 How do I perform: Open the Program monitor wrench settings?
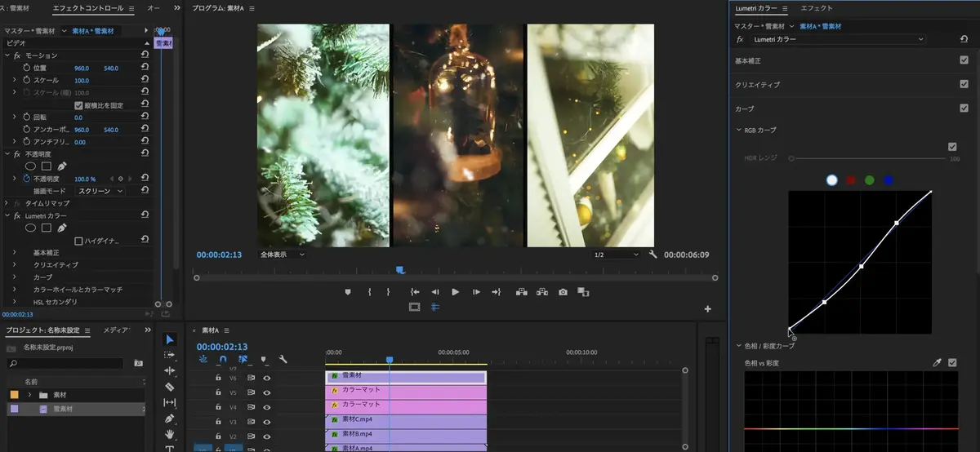pos(653,255)
